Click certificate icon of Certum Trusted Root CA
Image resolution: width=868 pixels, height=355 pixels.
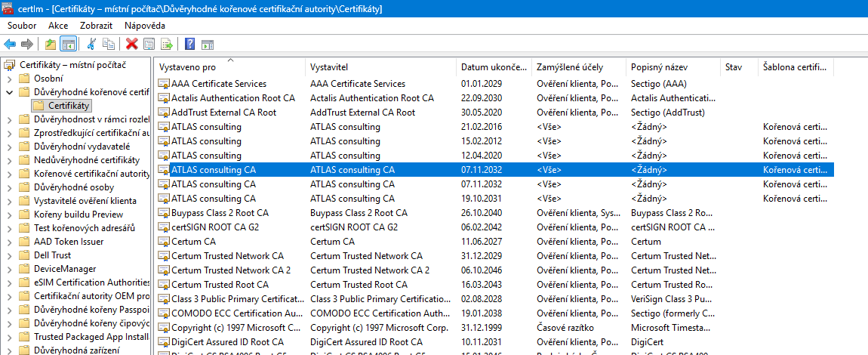click(x=163, y=285)
